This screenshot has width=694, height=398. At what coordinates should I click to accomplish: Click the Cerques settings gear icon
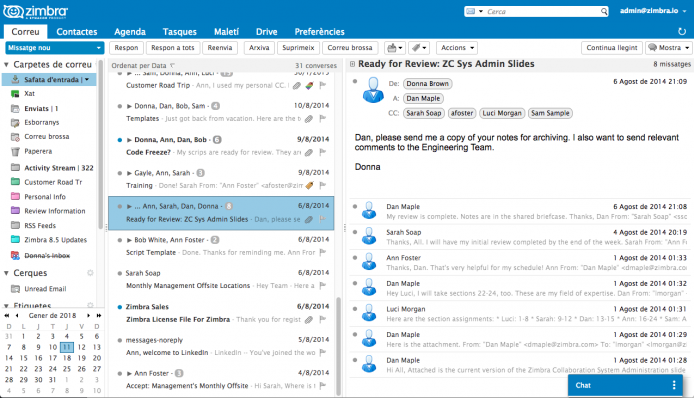point(90,273)
